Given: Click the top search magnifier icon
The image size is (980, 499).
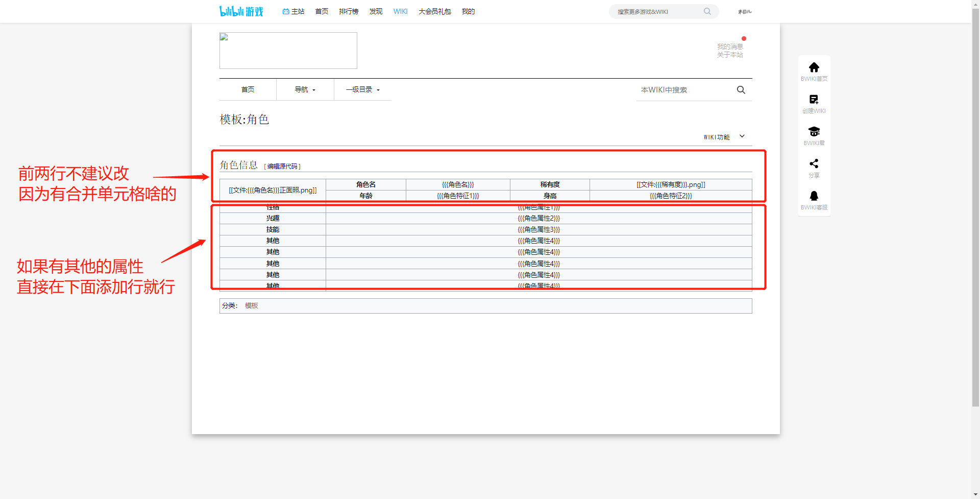Looking at the screenshot, I should pyautogui.click(x=707, y=11).
